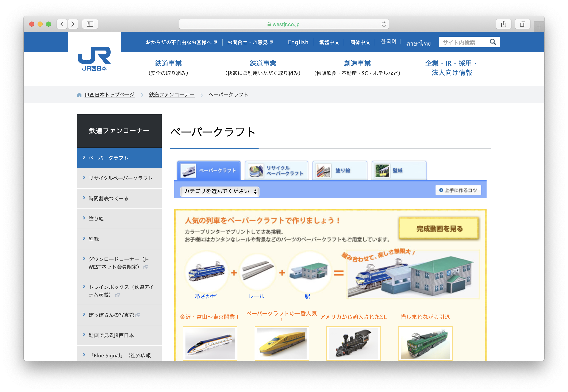Image resolution: width=568 pixels, height=392 pixels.
Task: Open a new tab with plus
Action: coord(539,27)
